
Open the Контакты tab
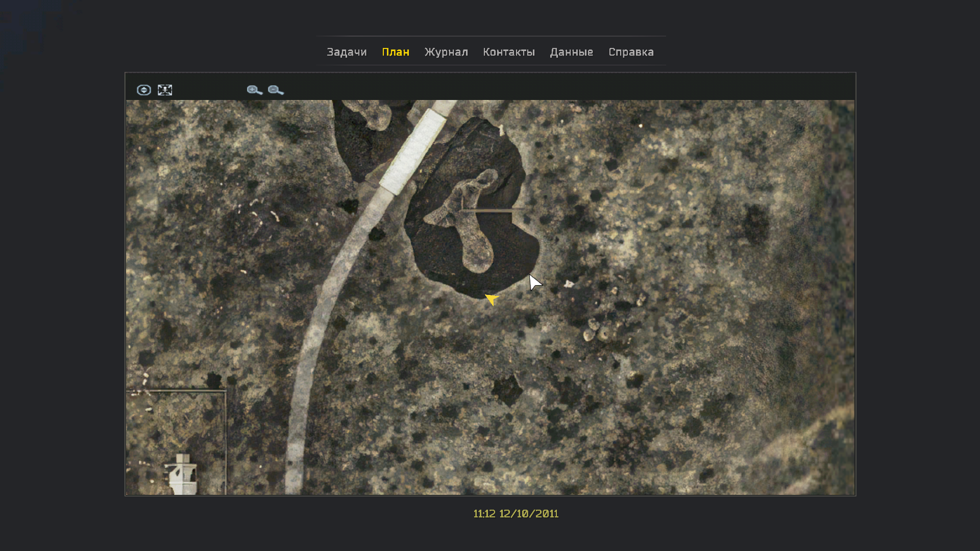pos(508,52)
